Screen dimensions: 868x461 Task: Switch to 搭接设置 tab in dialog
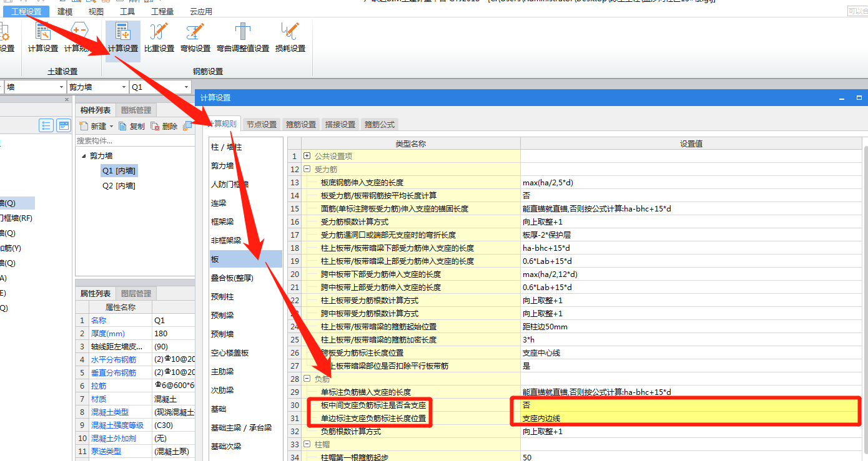tap(340, 124)
